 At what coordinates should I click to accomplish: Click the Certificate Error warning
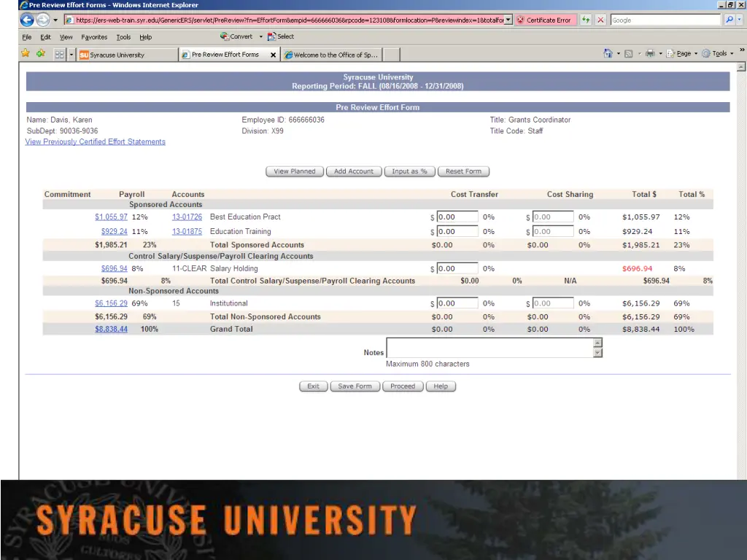click(x=544, y=20)
